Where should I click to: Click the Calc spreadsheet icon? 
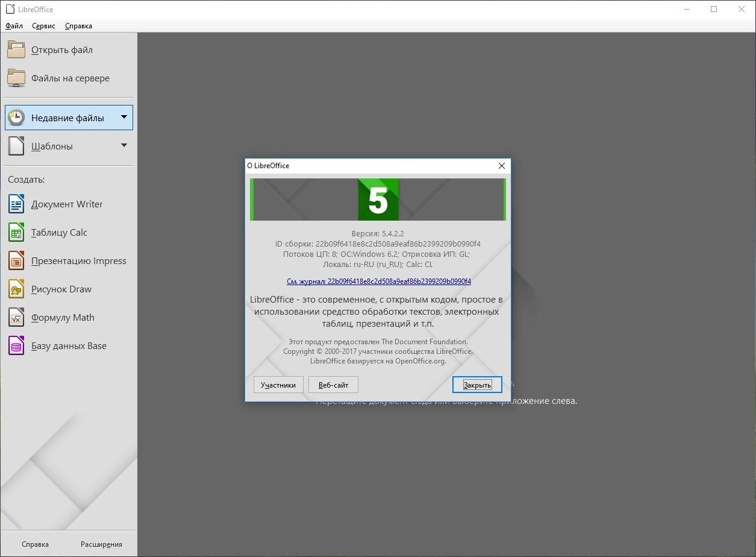[16, 232]
